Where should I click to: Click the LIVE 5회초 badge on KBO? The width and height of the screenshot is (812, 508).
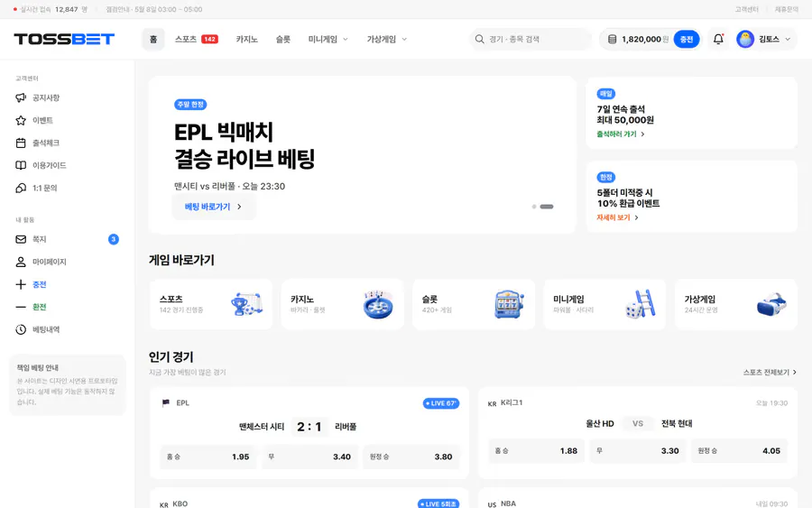point(438,503)
